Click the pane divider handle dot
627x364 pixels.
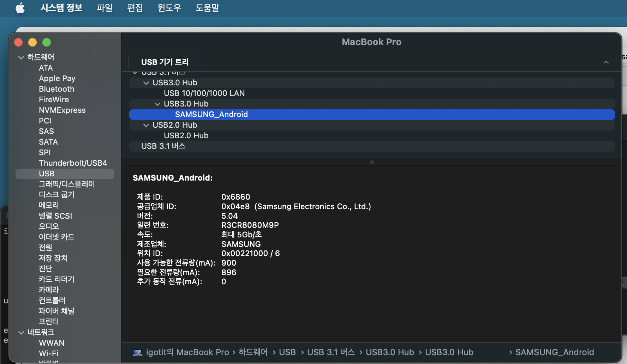[372, 162]
